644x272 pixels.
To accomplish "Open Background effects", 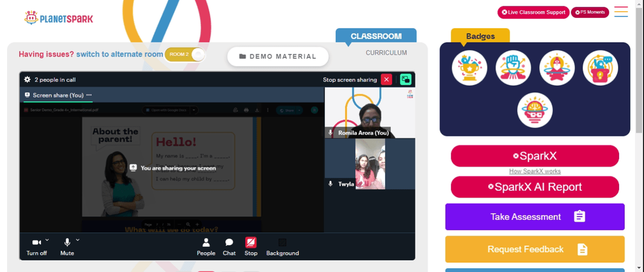I will click(283, 247).
